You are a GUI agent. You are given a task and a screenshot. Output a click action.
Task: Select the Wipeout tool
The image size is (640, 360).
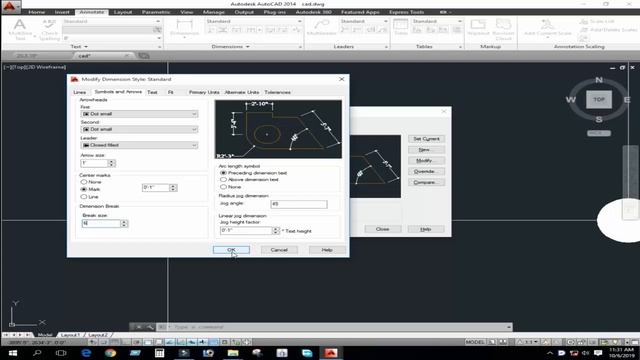click(478, 27)
